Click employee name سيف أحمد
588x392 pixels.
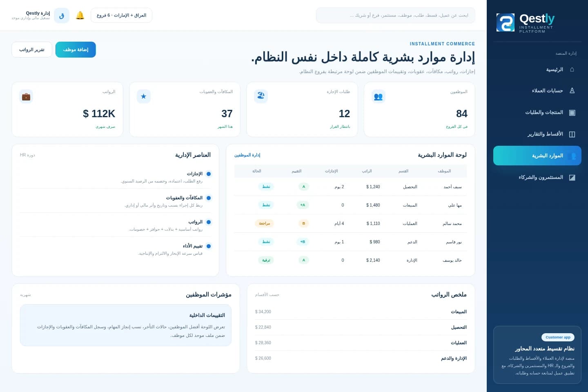point(453,187)
